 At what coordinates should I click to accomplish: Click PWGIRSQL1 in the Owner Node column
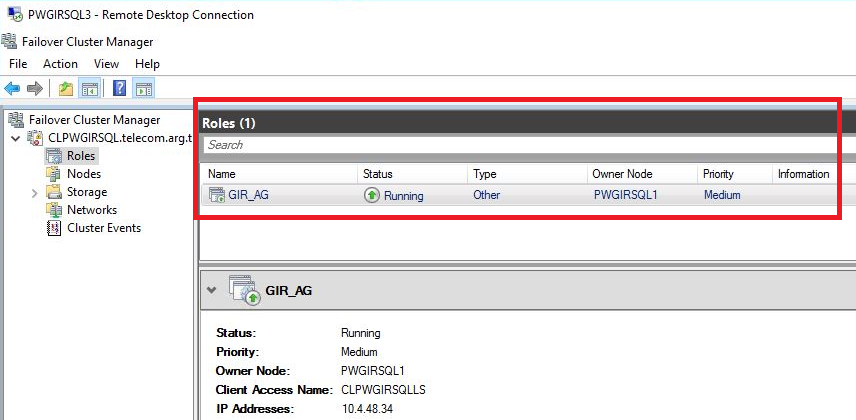point(626,195)
